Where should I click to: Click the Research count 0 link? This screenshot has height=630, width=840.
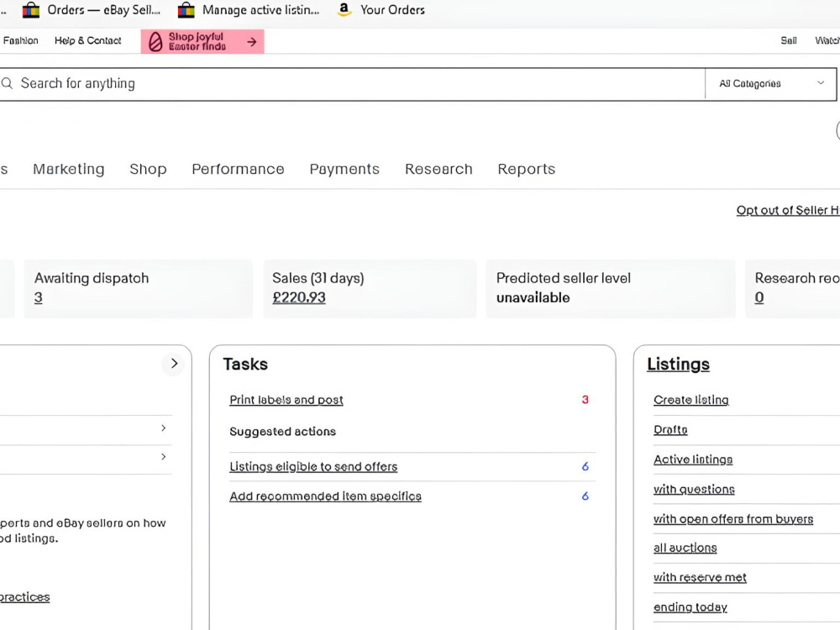pyautogui.click(x=759, y=297)
